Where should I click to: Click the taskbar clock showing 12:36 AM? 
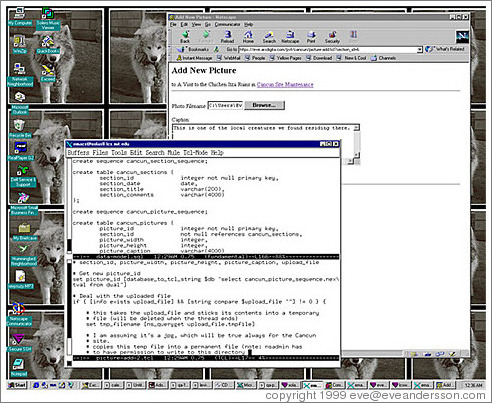473,385
